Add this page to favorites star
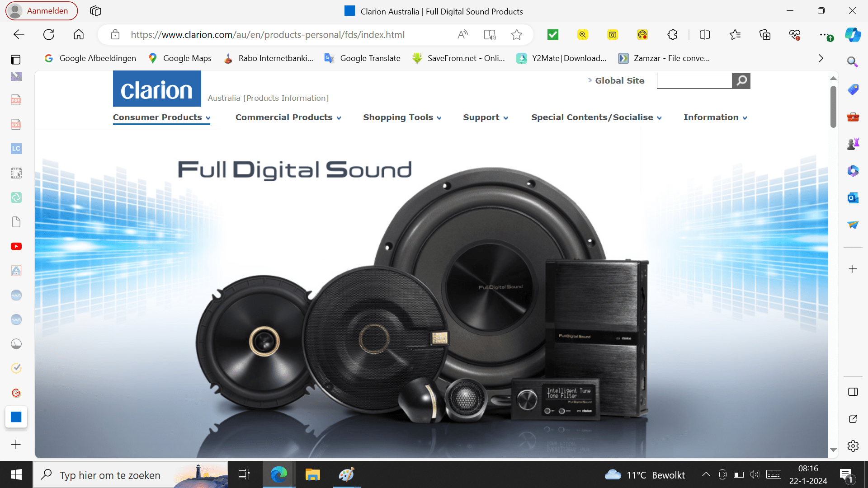 pyautogui.click(x=517, y=35)
